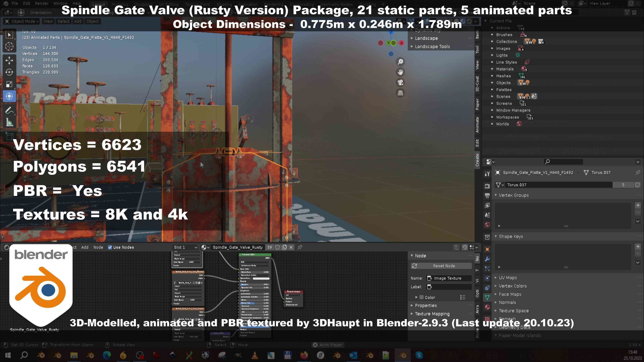Expand the Materials row in outliner
This screenshot has width=644, height=362.
492,69
